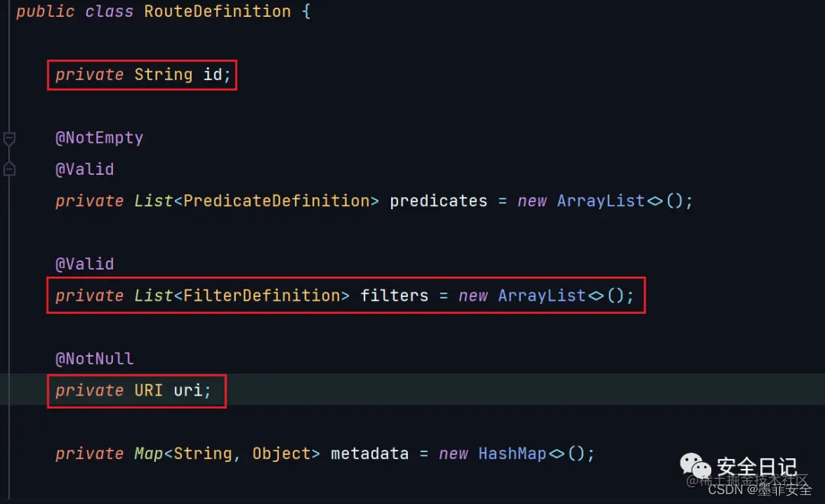Click the second @Valid annotation above filters

point(84,264)
